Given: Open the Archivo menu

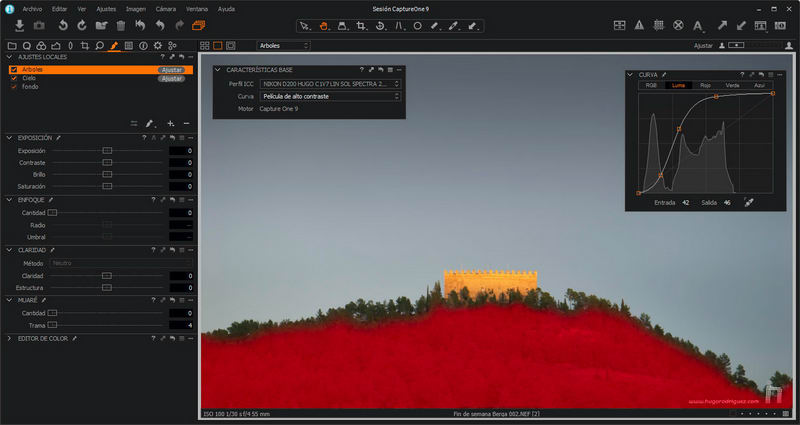Looking at the screenshot, I should pos(32,9).
